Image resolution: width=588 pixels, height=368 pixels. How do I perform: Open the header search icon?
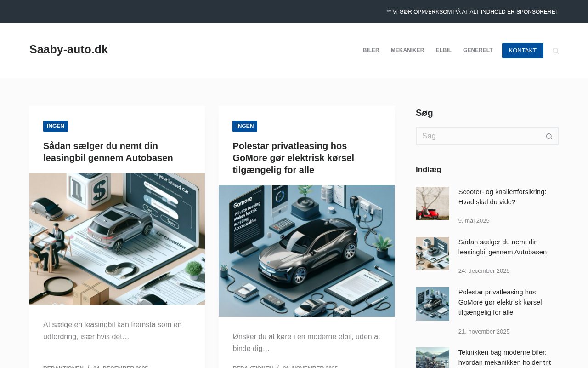555,51
